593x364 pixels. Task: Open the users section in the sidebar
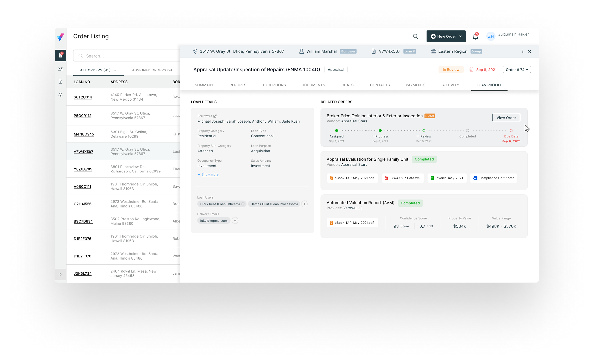click(x=60, y=69)
